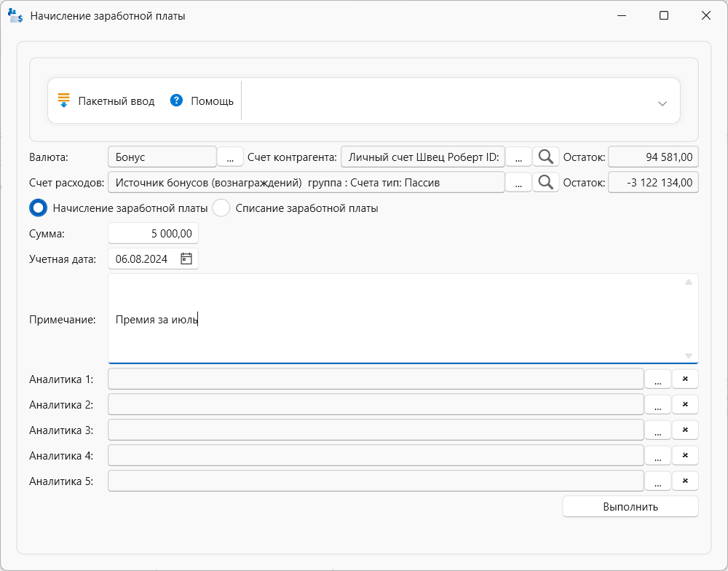Clear Аналитика 2 with x button
The image size is (728, 571).
click(x=685, y=405)
